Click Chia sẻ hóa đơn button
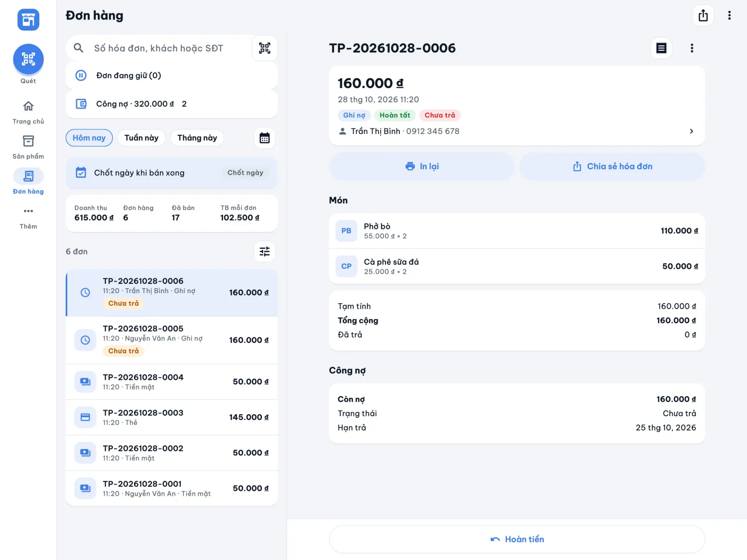Image resolution: width=747 pixels, height=560 pixels. 613,166
